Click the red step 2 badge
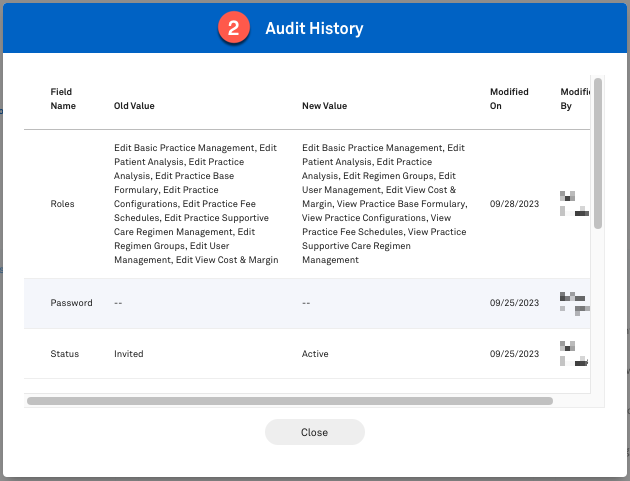This screenshot has height=481, width=630. click(232, 28)
